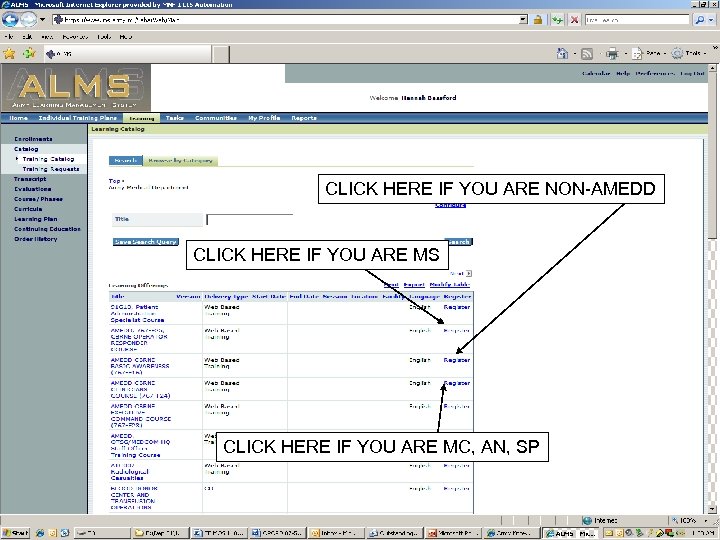Screen dimensions: 720x540
Task: Select the Learning navigation tab
Action: (141, 118)
